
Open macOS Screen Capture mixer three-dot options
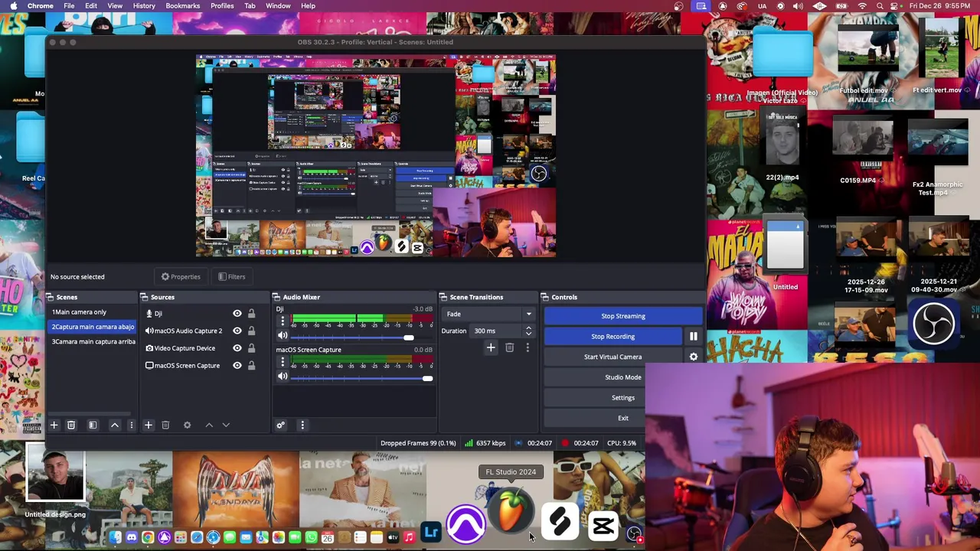point(283,362)
